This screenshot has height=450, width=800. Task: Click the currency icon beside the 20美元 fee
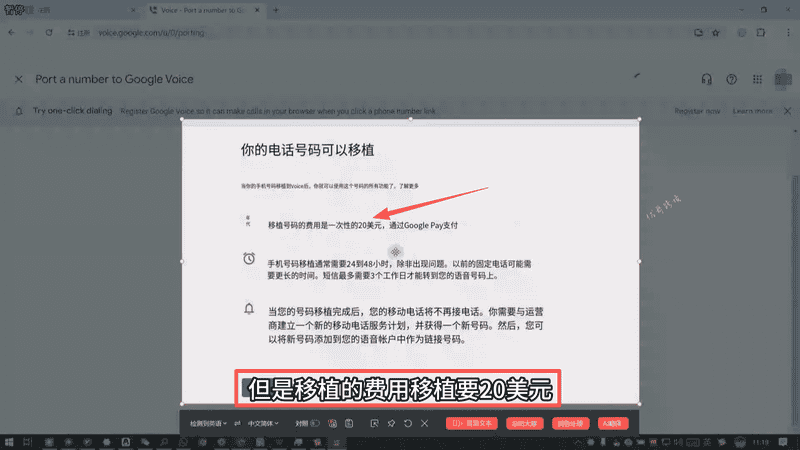(x=248, y=221)
